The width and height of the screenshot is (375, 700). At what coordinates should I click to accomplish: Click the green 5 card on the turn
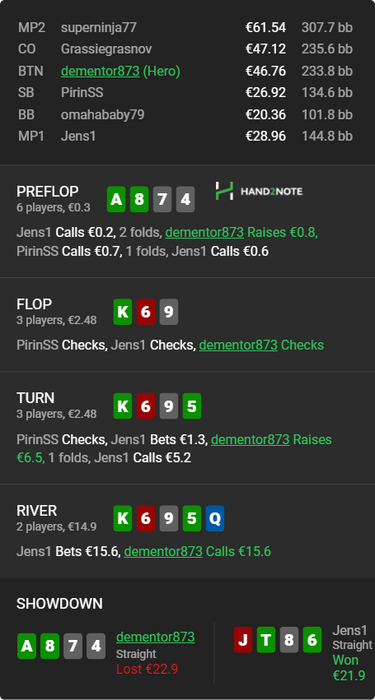click(192, 406)
